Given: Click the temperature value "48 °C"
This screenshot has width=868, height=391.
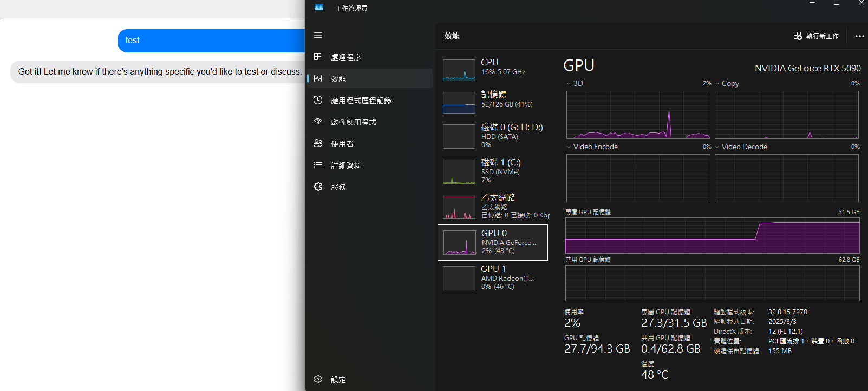Looking at the screenshot, I should click(x=655, y=374).
